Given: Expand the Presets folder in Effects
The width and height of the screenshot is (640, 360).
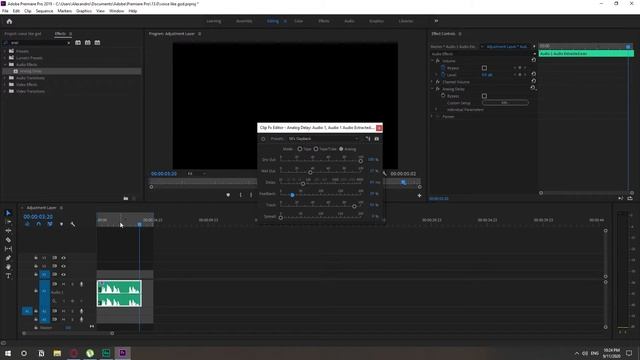Looking at the screenshot, I should pyautogui.click(x=5, y=51).
